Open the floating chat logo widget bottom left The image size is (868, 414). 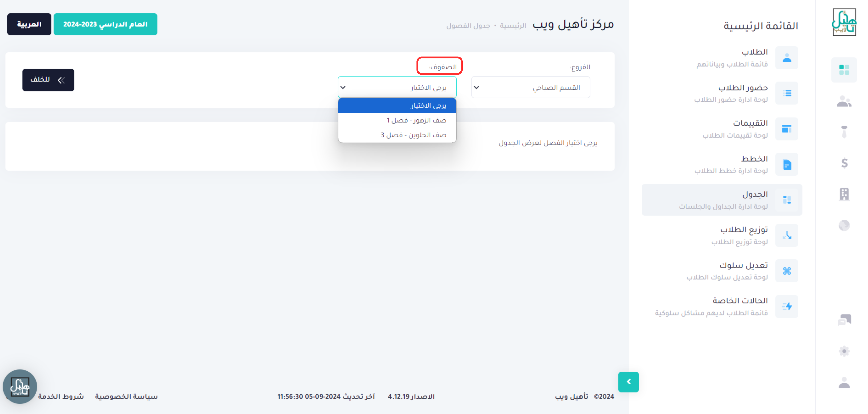20,386
